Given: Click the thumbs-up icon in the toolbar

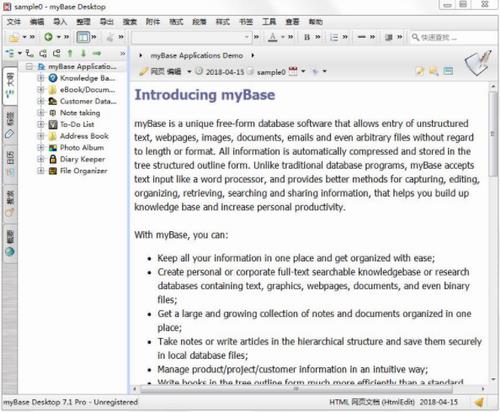Looking at the screenshot, I should pos(110,37).
